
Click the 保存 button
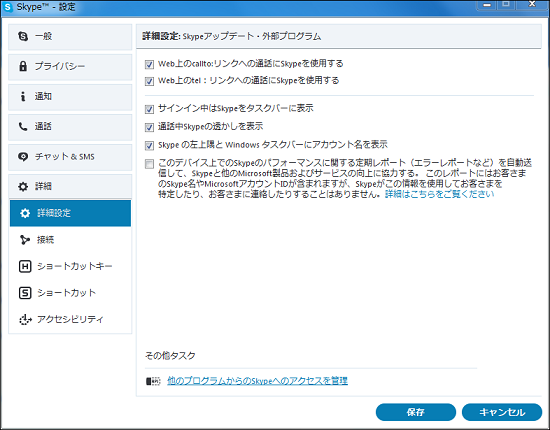click(x=416, y=412)
